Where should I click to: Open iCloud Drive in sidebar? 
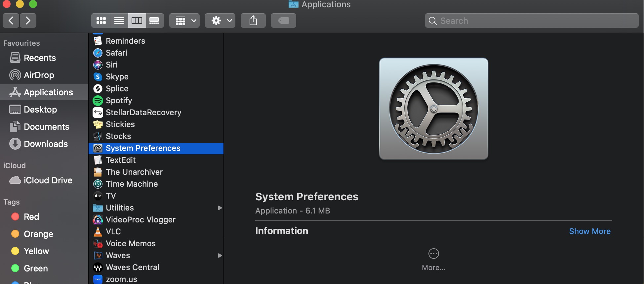point(44,180)
